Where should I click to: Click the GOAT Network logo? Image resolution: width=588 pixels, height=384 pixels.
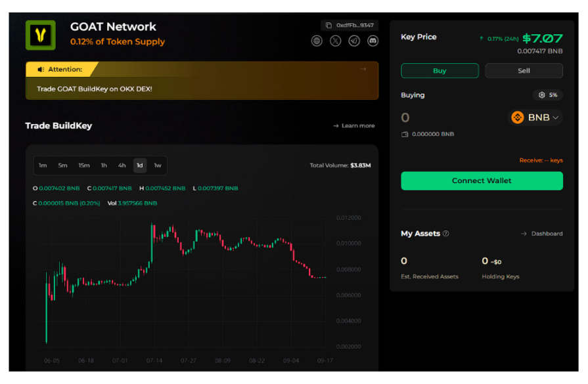[41, 35]
